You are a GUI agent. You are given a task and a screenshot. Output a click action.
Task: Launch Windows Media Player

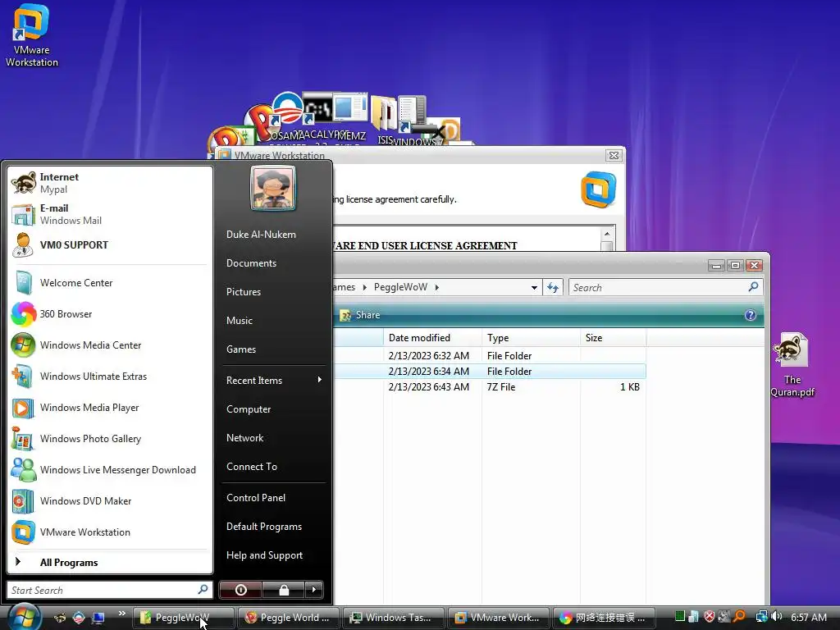(110, 408)
